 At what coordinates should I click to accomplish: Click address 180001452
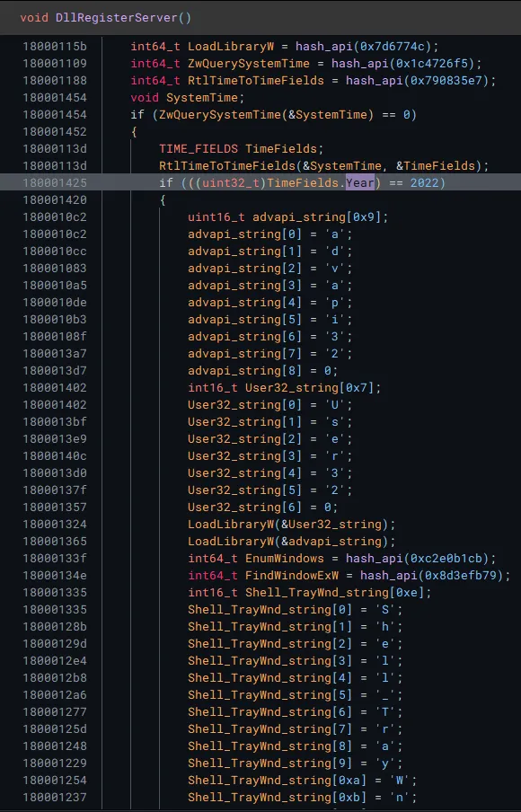tap(55, 132)
